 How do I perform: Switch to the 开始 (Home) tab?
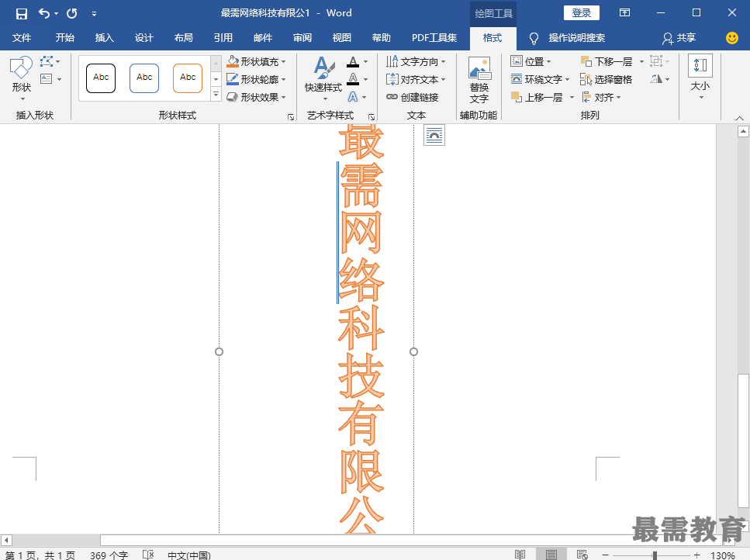(64, 38)
